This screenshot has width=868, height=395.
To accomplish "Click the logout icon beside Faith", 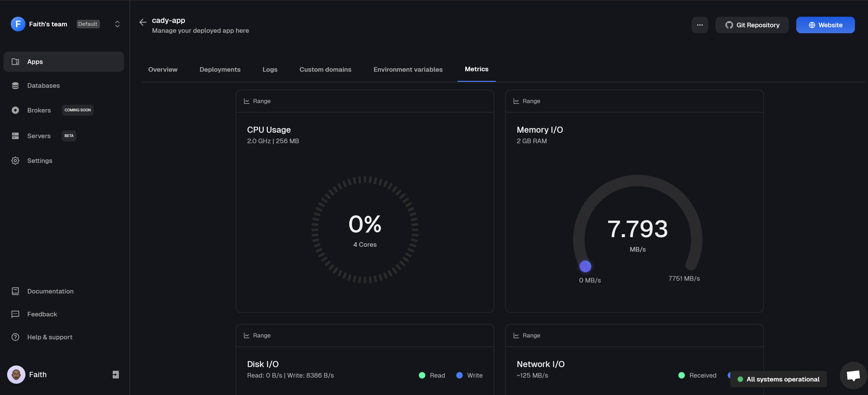I will 116,374.
